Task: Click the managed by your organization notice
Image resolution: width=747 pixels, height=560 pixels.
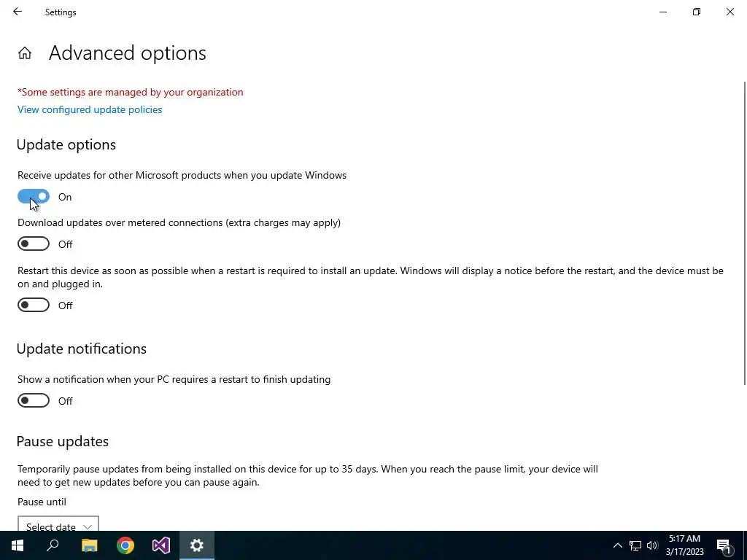Action: click(x=131, y=93)
